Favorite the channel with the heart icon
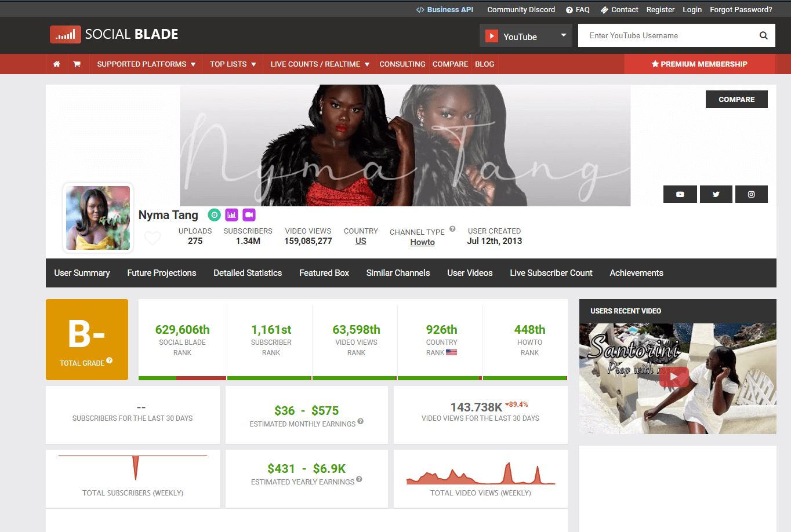 coord(152,238)
